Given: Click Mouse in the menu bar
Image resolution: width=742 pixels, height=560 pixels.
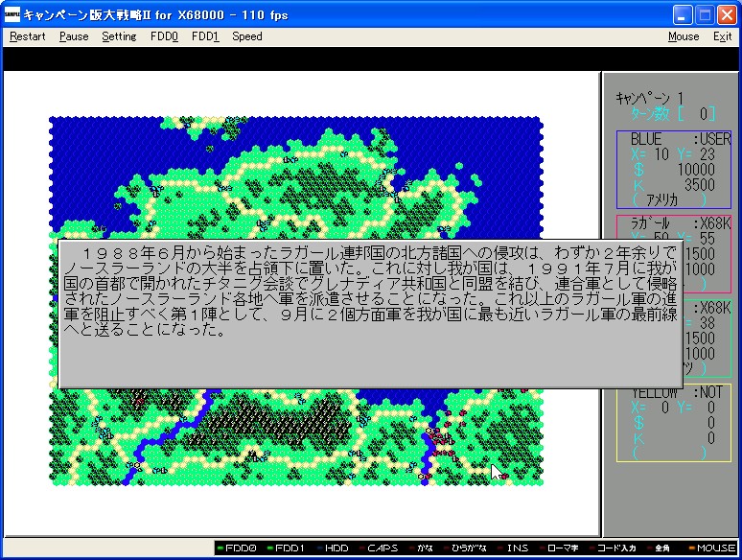Looking at the screenshot, I should coord(684,36).
